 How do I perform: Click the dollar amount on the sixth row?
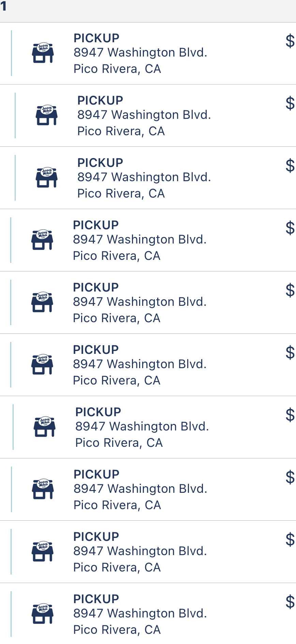point(290,352)
